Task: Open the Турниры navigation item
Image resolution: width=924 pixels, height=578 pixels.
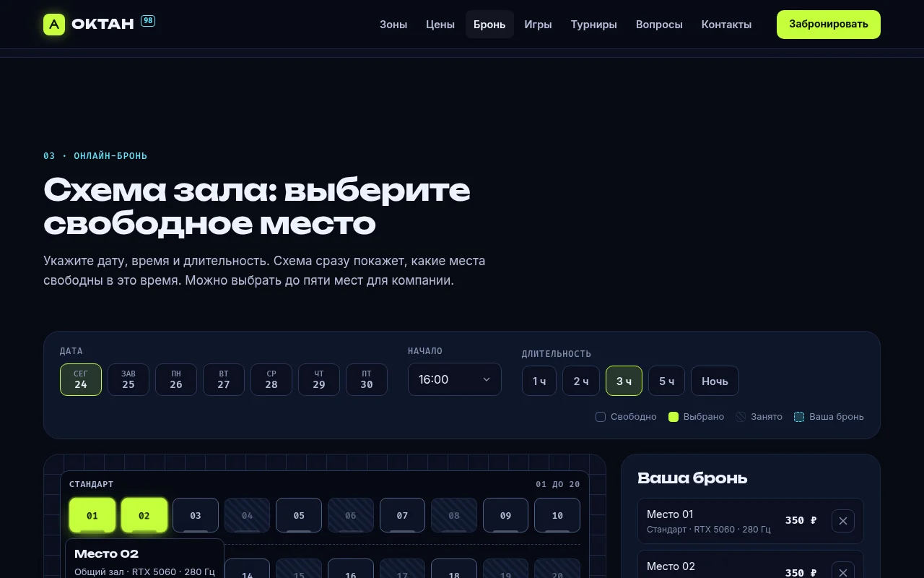Action: pyautogui.click(x=594, y=25)
